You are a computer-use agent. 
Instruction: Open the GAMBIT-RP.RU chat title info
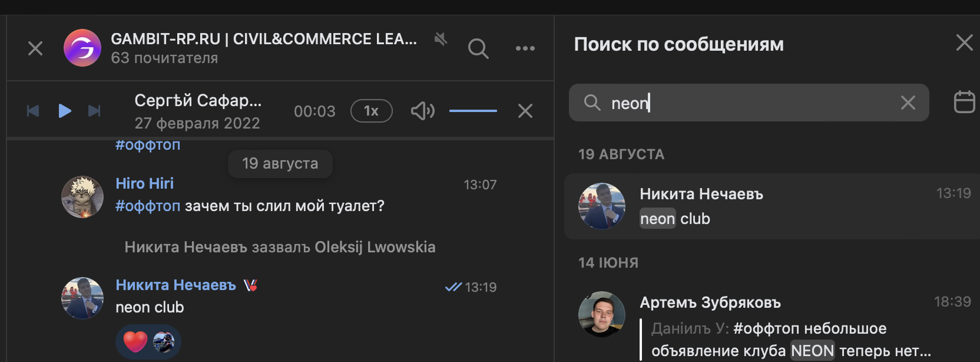264,39
